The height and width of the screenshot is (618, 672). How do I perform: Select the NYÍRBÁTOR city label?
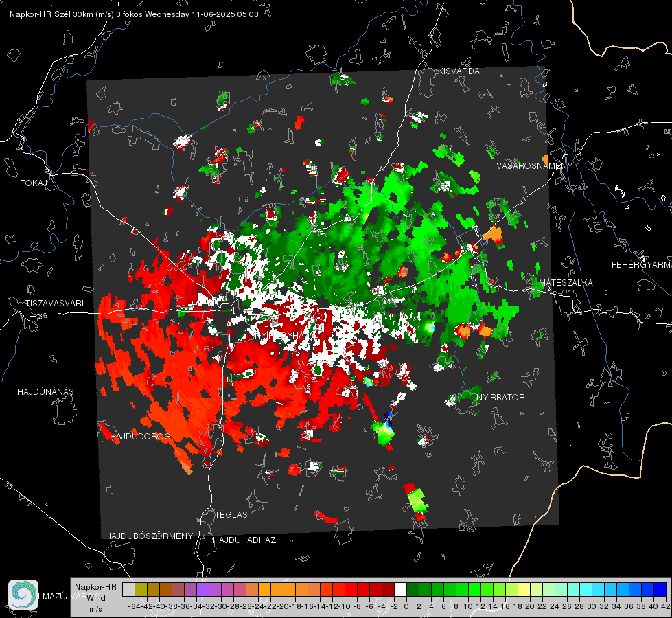point(500,398)
